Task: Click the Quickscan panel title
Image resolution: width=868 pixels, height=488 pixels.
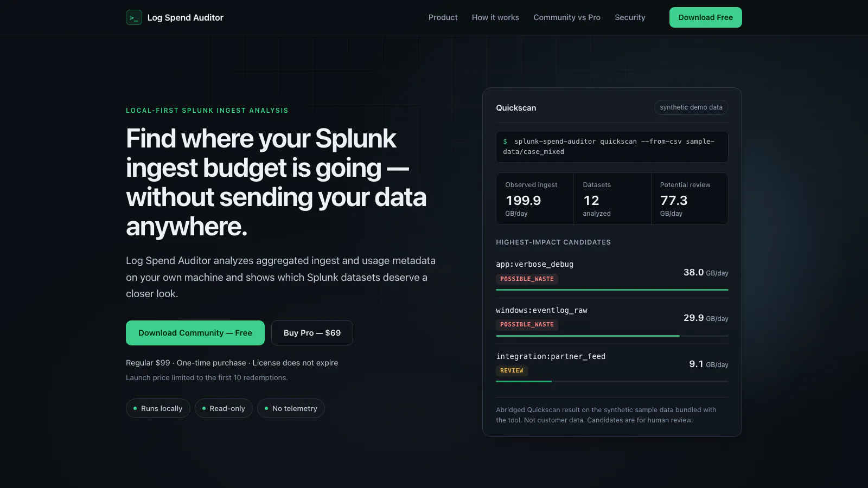Action: pos(516,108)
